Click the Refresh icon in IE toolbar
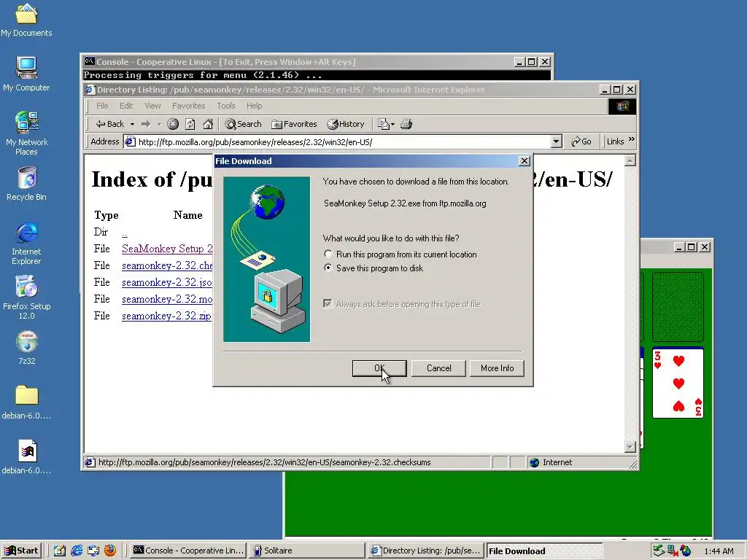The height and width of the screenshot is (560, 747). pos(190,124)
